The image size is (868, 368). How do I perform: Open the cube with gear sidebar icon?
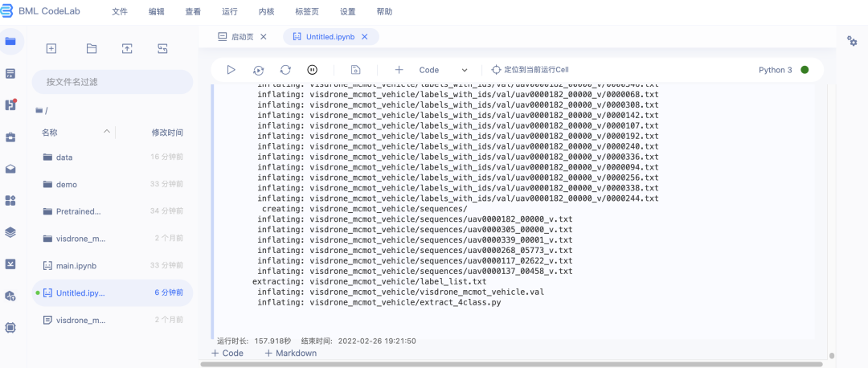[x=10, y=296]
